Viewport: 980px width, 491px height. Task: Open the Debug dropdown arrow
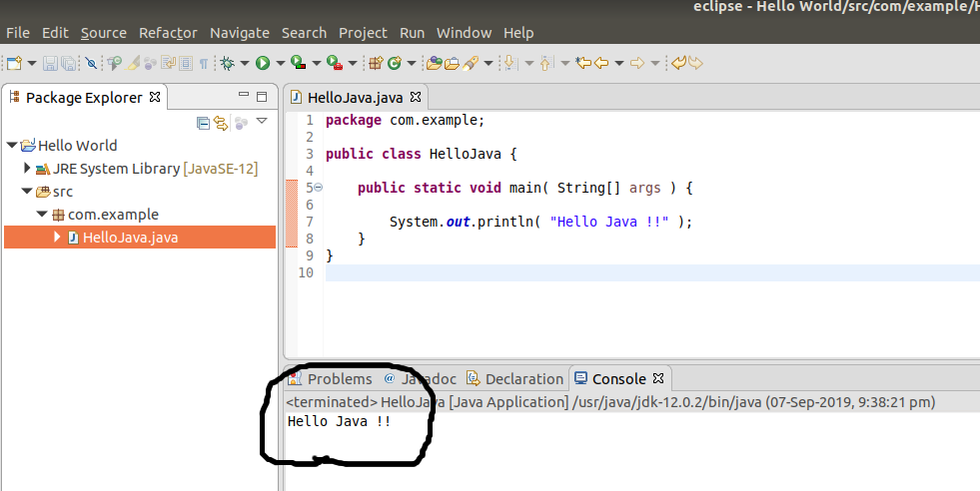pyautogui.click(x=245, y=63)
